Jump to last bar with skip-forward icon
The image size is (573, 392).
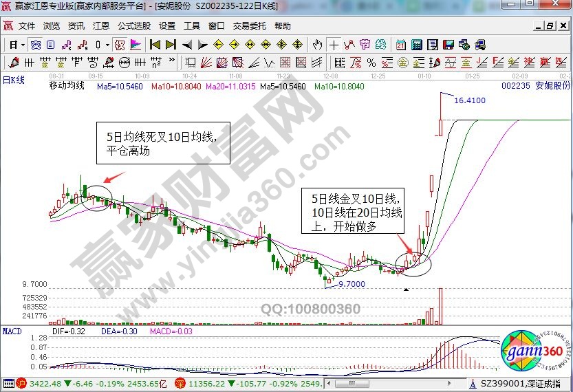coord(171,45)
